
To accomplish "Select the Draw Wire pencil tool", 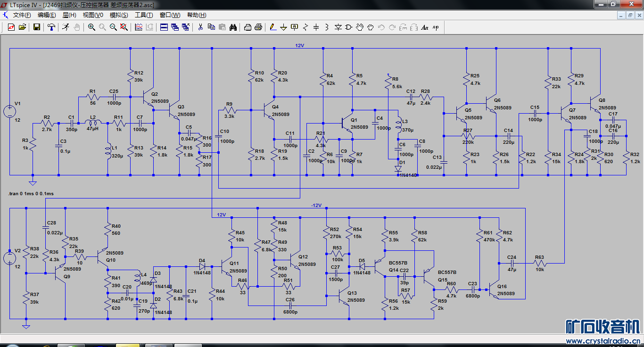I will 273,27.
